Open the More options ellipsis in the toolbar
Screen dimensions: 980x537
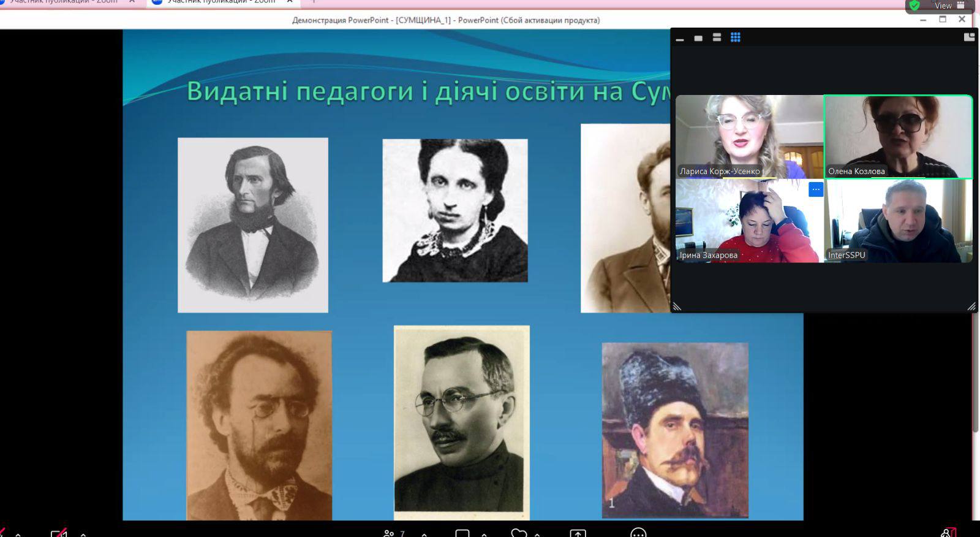click(638, 533)
